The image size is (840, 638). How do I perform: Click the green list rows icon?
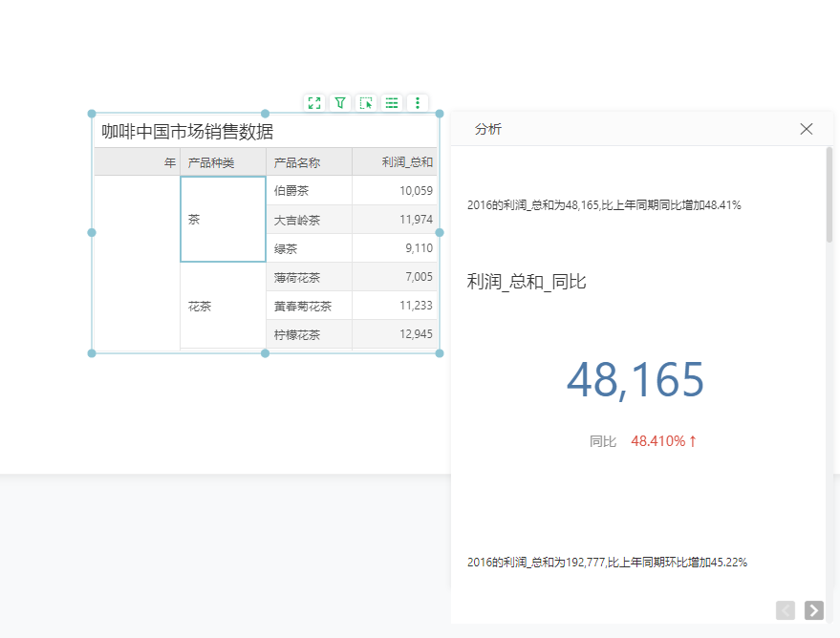coord(392,103)
